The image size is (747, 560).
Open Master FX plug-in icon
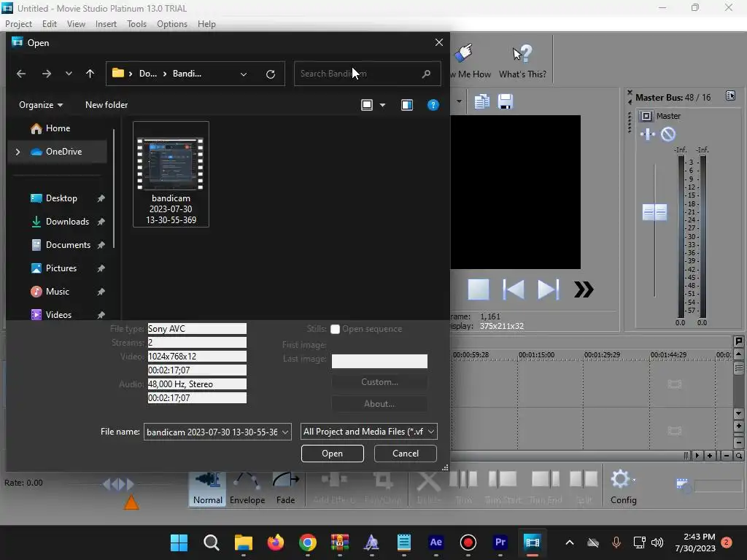click(x=647, y=134)
